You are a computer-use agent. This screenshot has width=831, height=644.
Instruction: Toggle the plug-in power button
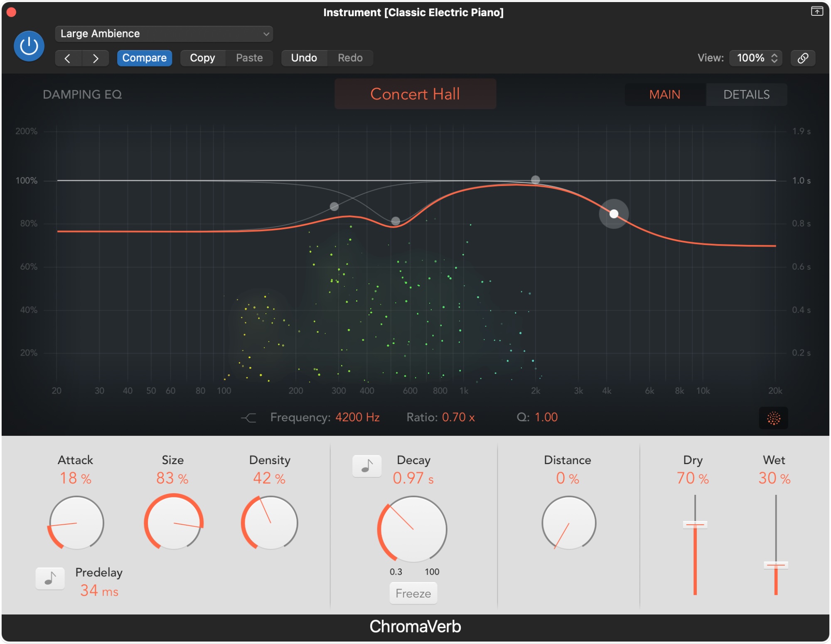pos(29,46)
